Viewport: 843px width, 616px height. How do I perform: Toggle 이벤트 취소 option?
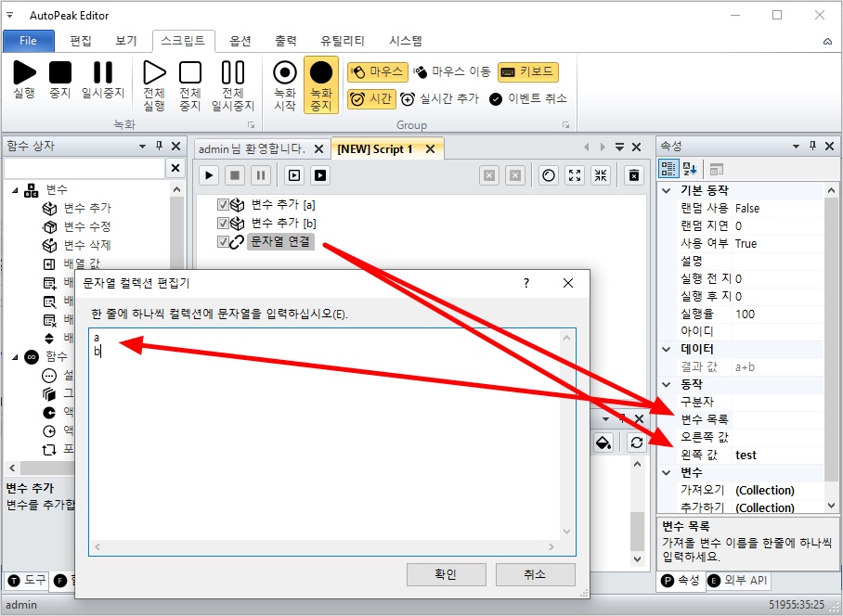coord(528,99)
